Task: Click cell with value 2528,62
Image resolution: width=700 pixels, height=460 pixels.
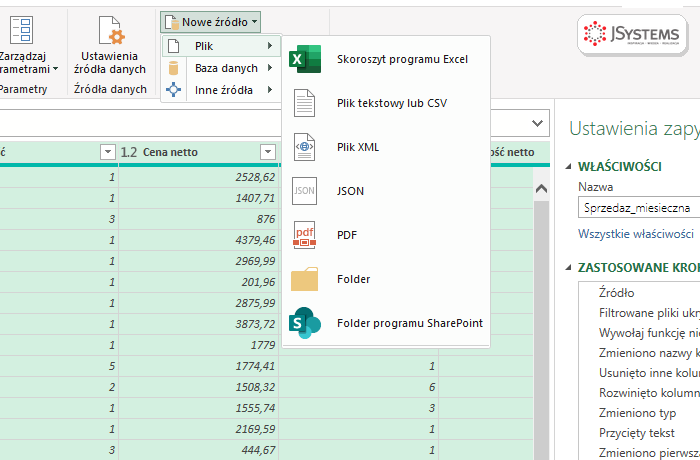Action: (199, 177)
